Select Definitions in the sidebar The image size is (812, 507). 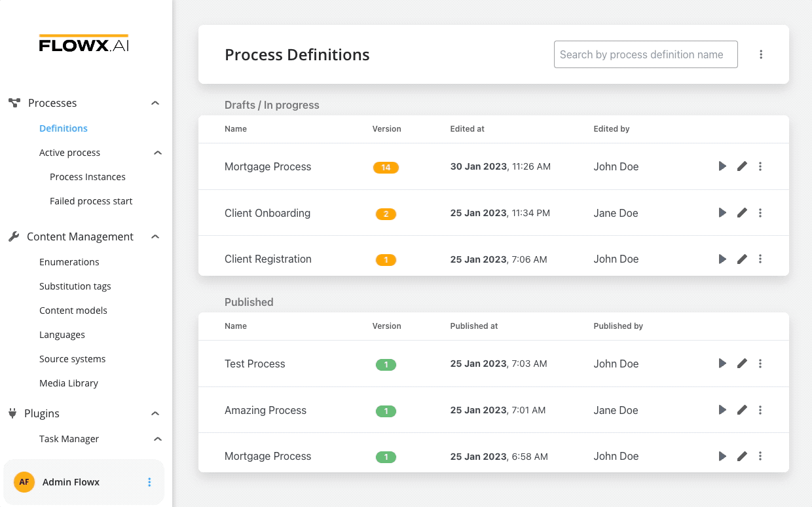point(63,128)
